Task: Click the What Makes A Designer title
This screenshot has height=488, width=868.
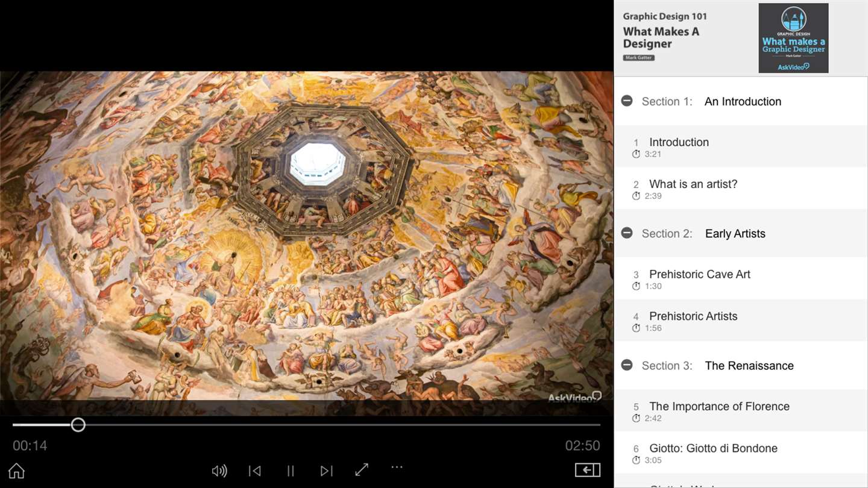Action: pos(661,37)
